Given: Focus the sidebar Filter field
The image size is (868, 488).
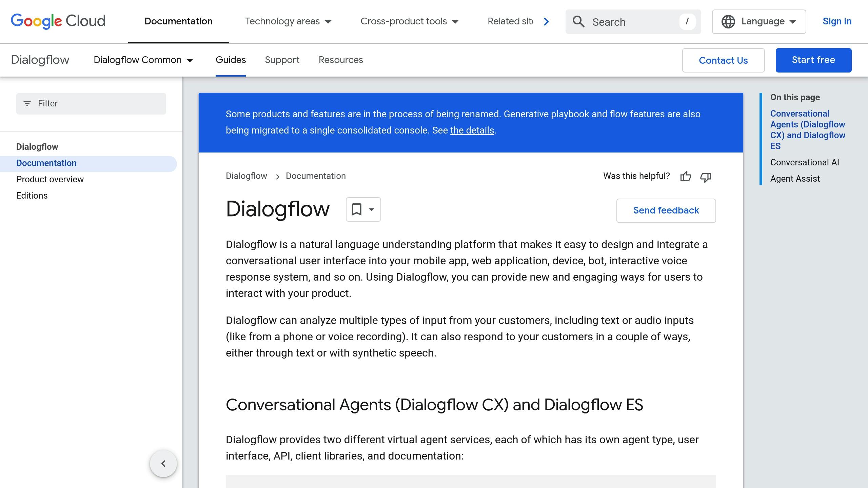Looking at the screenshot, I should click(x=91, y=104).
